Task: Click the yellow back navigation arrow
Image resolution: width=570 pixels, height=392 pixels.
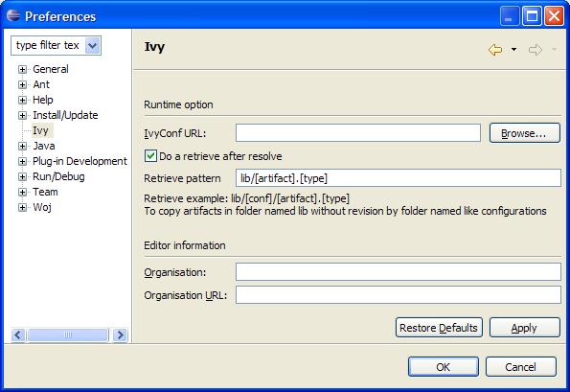Action: click(495, 50)
